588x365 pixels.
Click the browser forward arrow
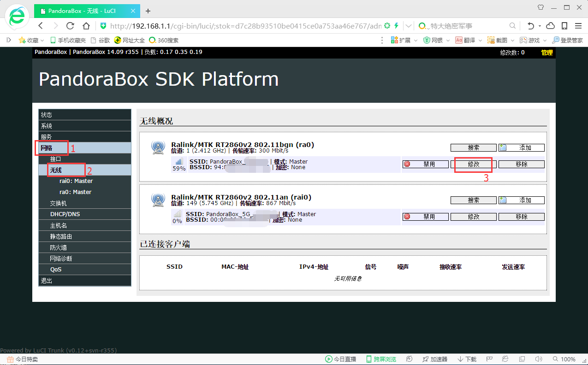click(x=55, y=26)
